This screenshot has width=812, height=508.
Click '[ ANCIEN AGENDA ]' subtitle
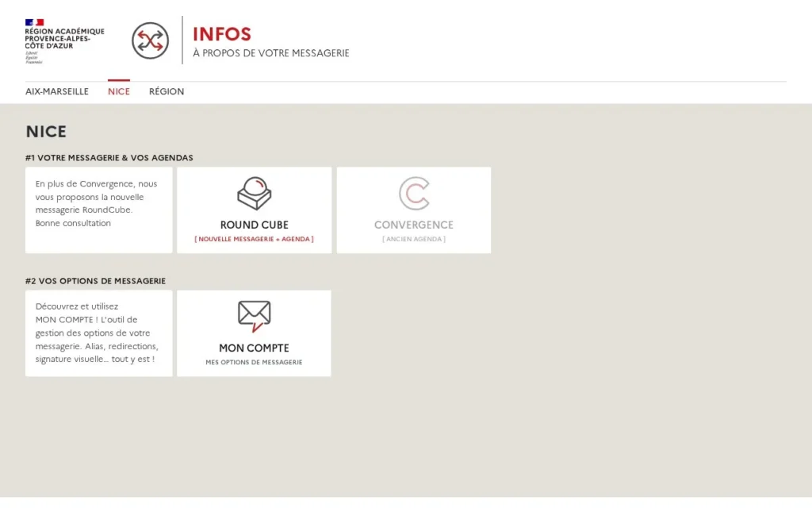[414, 239]
